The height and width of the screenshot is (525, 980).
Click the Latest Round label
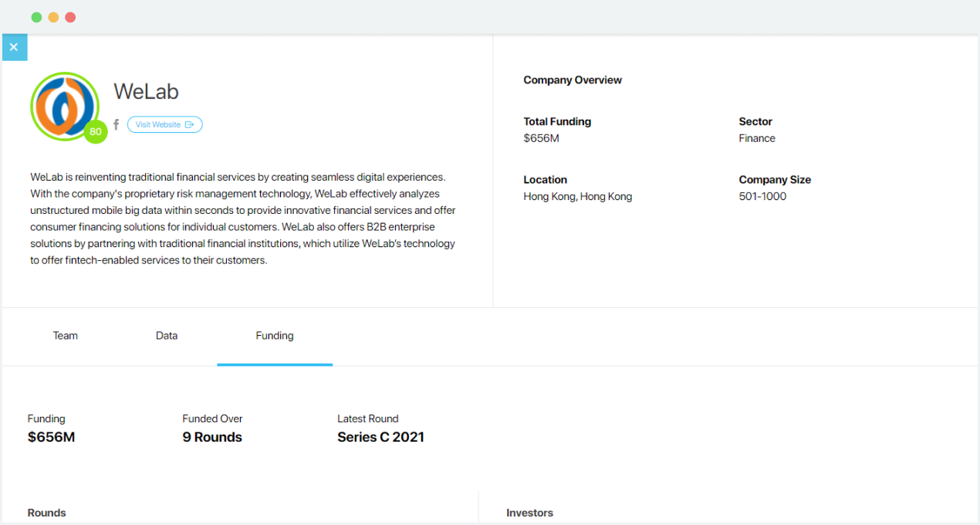[x=367, y=418]
